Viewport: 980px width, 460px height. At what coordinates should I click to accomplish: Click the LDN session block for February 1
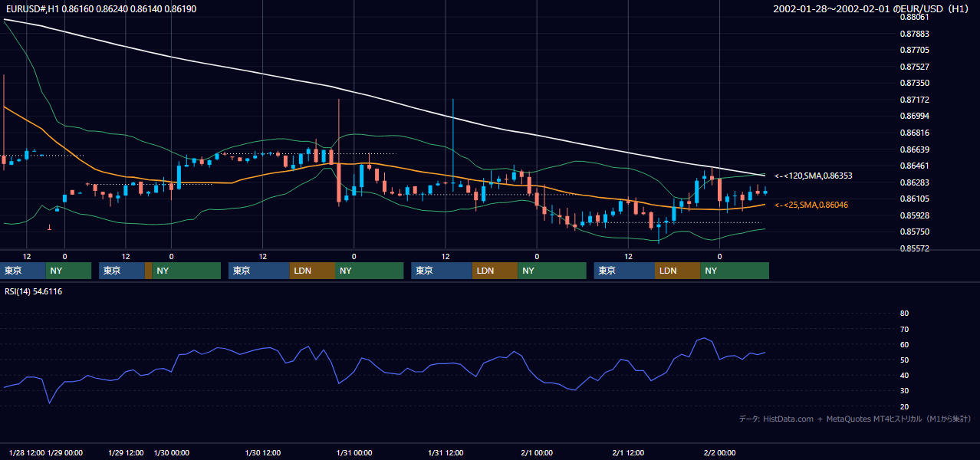tap(677, 271)
